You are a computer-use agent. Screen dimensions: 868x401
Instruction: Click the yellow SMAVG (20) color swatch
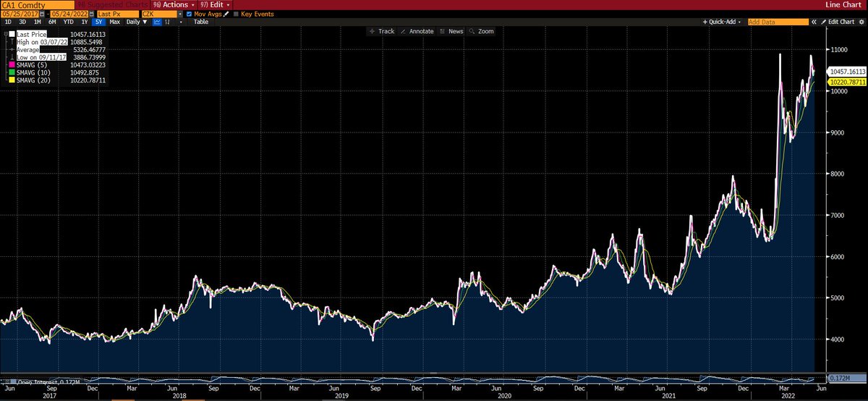pyautogui.click(x=12, y=80)
